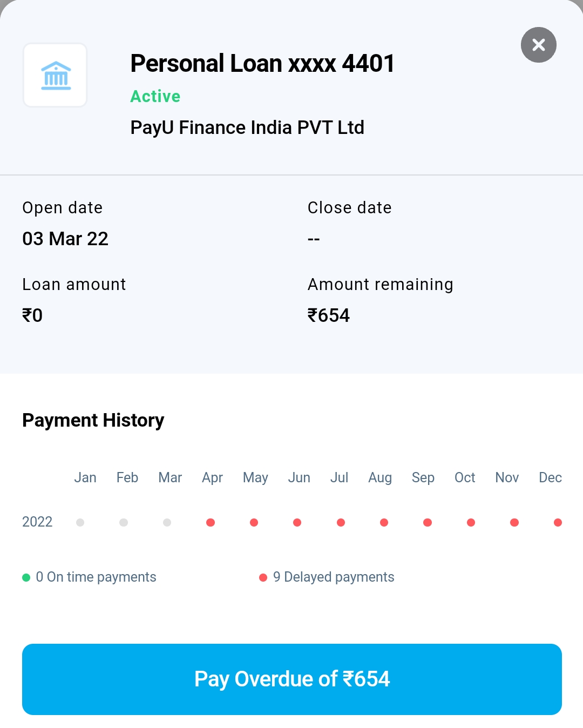Viewport: 583px width, 728px height.
Task: Tap the August 2022 red payment dot
Action: pos(384,522)
